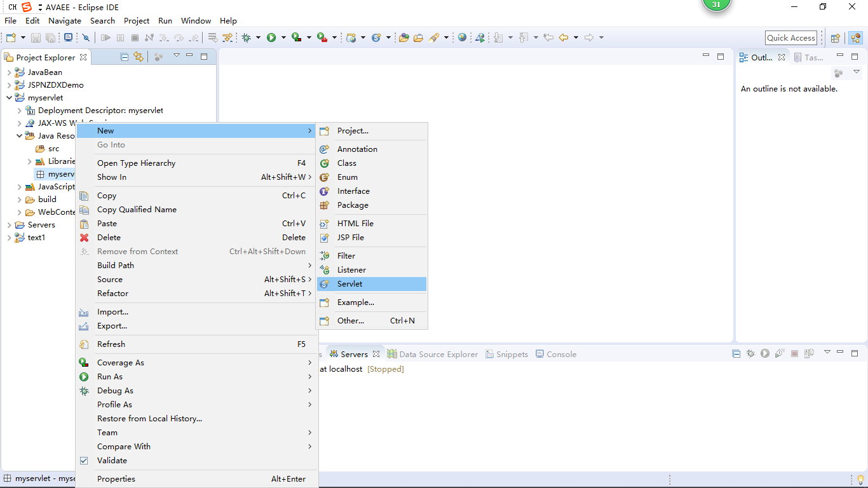This screenshot has height=488, width=868.
Task: Click the Search flashlight toolbar icon
Action: coord(434,37)
